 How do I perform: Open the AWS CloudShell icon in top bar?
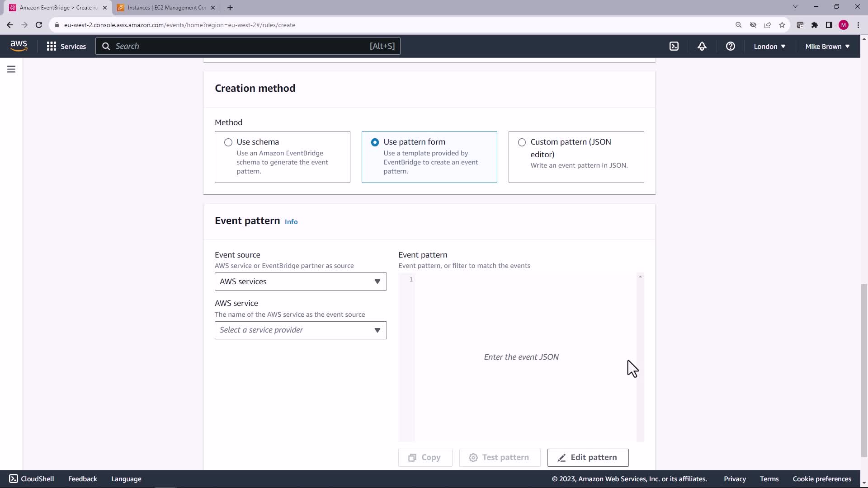click(674, 46)
